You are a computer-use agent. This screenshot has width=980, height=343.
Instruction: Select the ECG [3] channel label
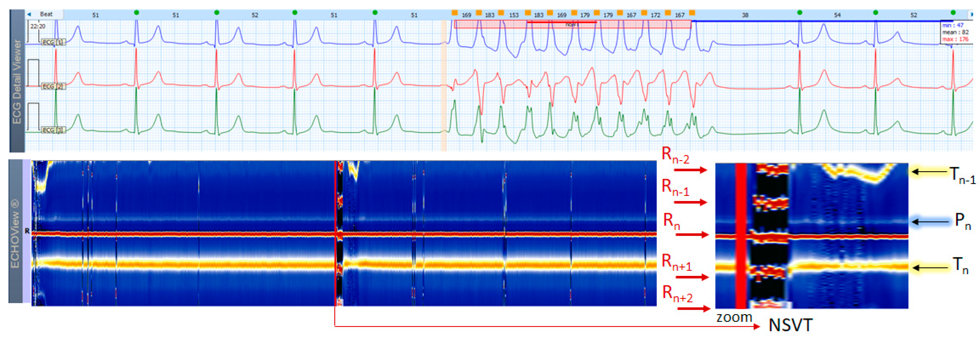[53, 130]
